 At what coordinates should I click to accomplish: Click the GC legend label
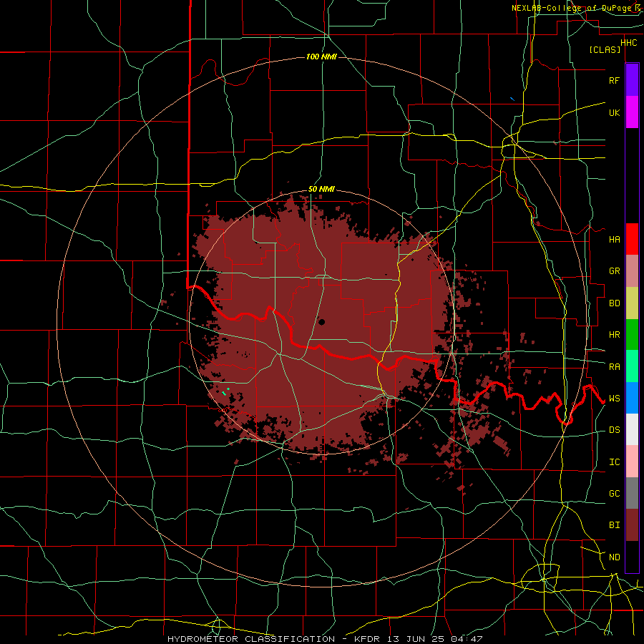click(x=614, y=493)
